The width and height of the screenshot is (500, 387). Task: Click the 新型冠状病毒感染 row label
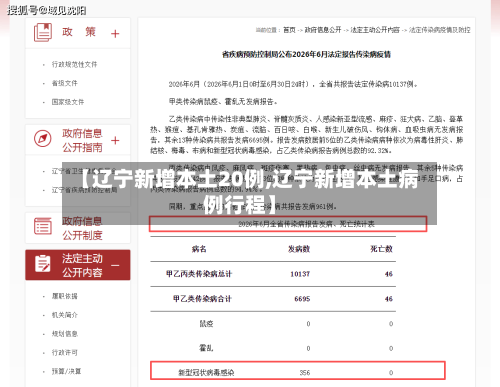[206, 373]
